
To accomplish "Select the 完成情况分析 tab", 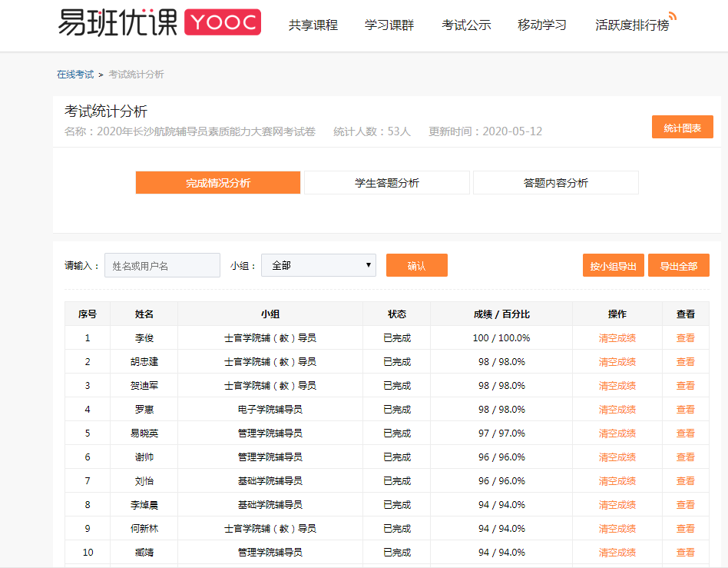I will (x=218, y=183).
